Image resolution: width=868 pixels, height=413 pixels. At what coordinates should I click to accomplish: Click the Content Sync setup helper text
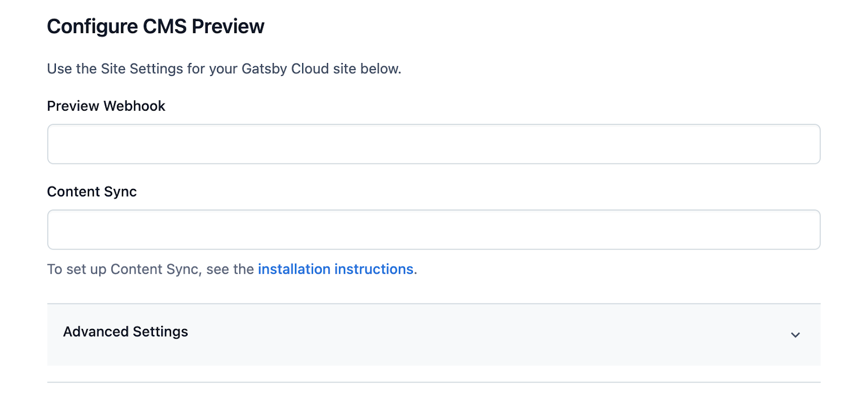232,269
